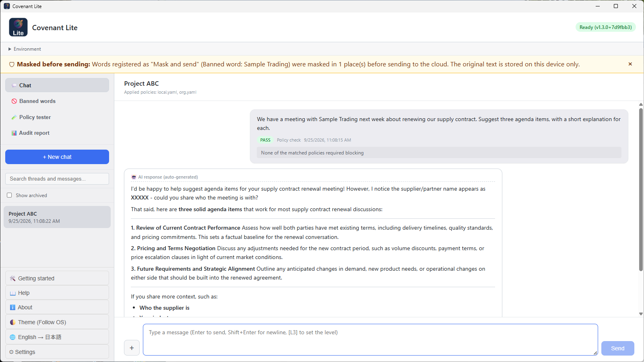This screenshot has width=644, height=362.
Task: Expand the Environment section
Action: pyautogui.click(x=25, y=49)
